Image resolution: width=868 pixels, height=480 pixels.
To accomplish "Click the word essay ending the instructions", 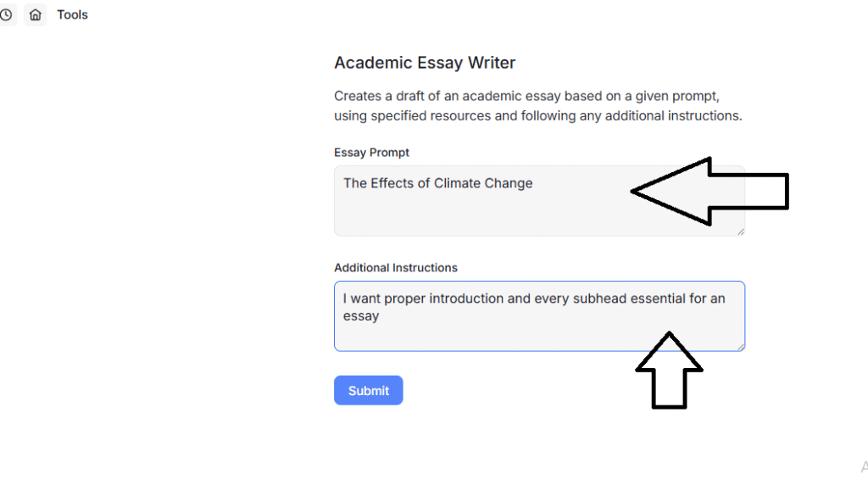I will pyautogui.click(x=361, y=316).
